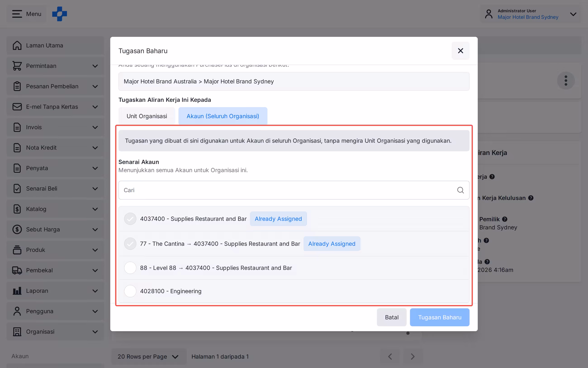Select the 88 - Level 88 account
Screen dimensions: 588x368
[130, 268]
